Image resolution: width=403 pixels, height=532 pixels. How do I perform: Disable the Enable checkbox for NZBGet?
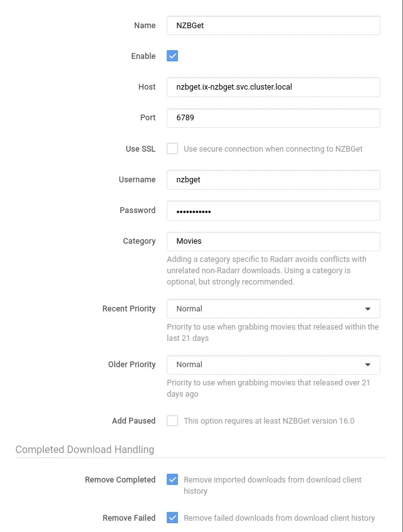(172, 56)
